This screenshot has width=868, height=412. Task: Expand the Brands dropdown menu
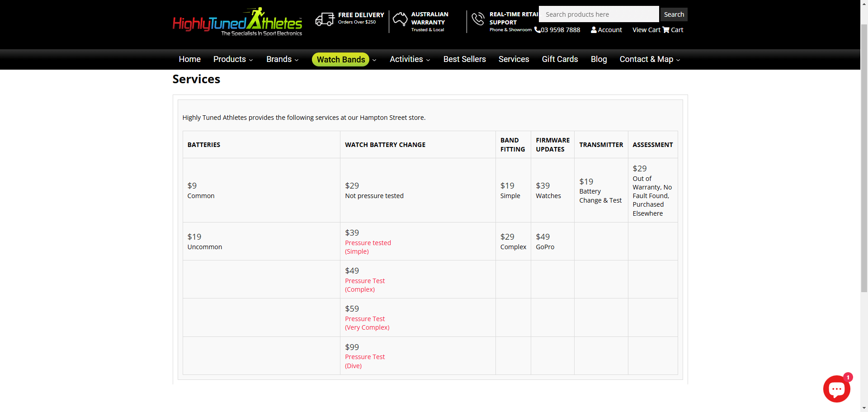pyautogui.click(x=282, y=59)
